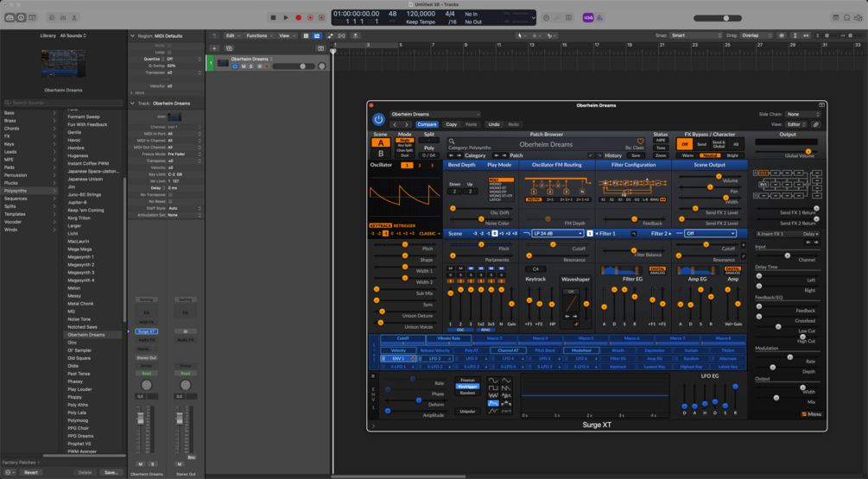Open the LP 24 dB filter type dropdown
The width and height of the screenshot is (868, 479).
click(x=557, y=233)
